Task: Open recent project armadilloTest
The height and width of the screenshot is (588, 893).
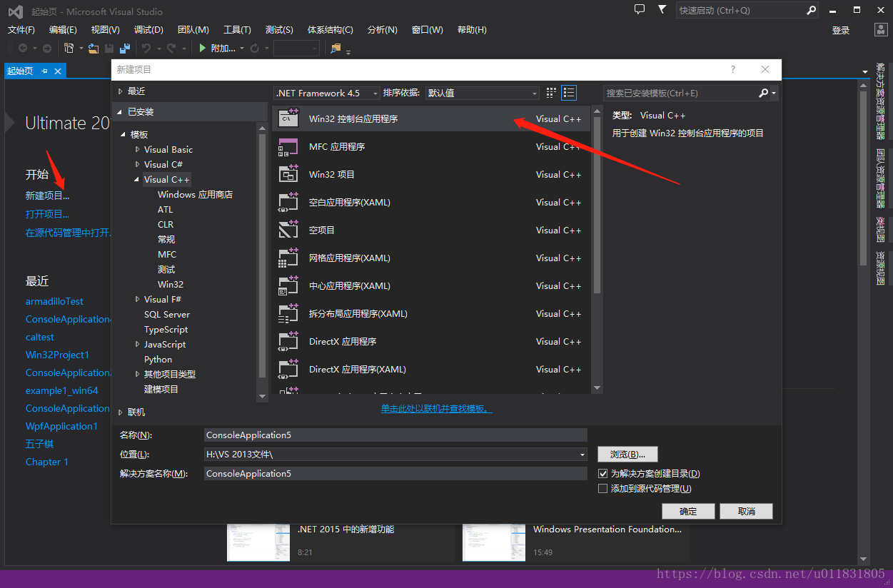Action: [54, 301]
